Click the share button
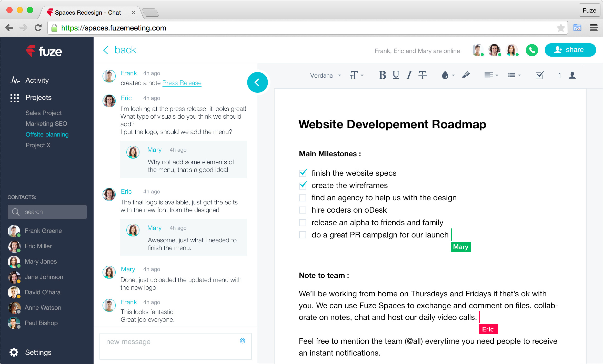The height and width of the screenshot is (364, 603). click(570, 50)
